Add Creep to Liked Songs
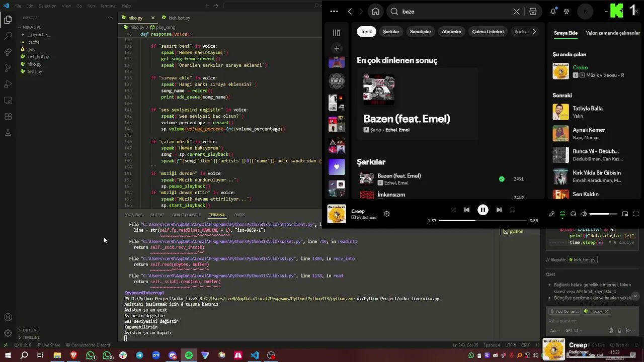644x362 pixels. point(386,214)
